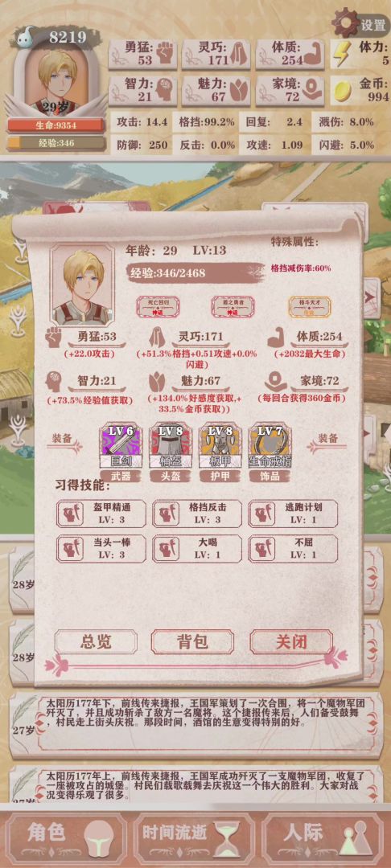This screenshot has width=391, height=868.
Task: Tap the 当头一棒 skill
Action: (x=101, y=549)
